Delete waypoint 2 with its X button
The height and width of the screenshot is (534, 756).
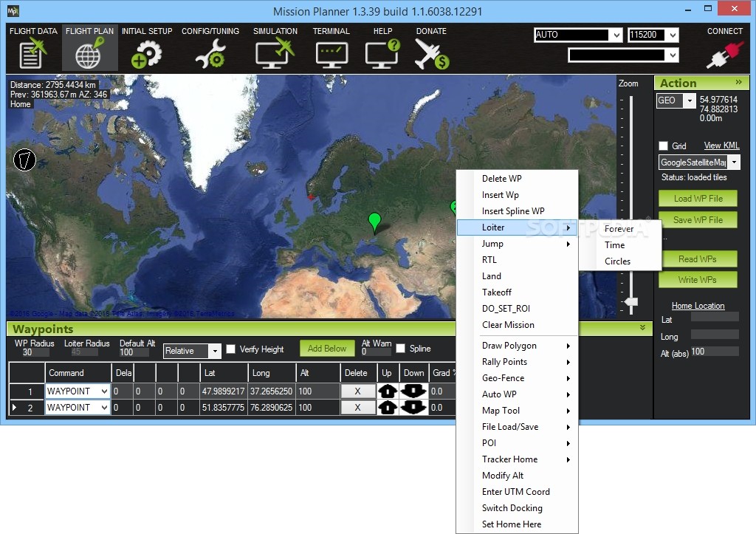click(x=358, y=407)
